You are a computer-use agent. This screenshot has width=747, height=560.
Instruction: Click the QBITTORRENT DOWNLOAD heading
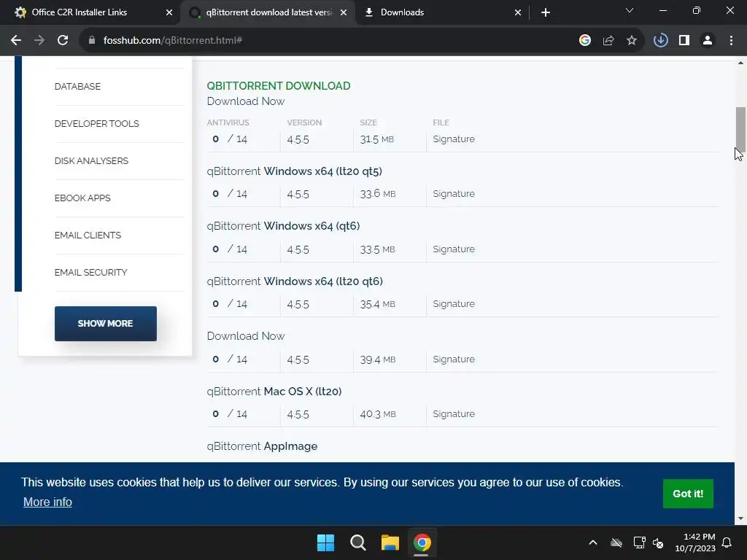click(x=279, y=86)
